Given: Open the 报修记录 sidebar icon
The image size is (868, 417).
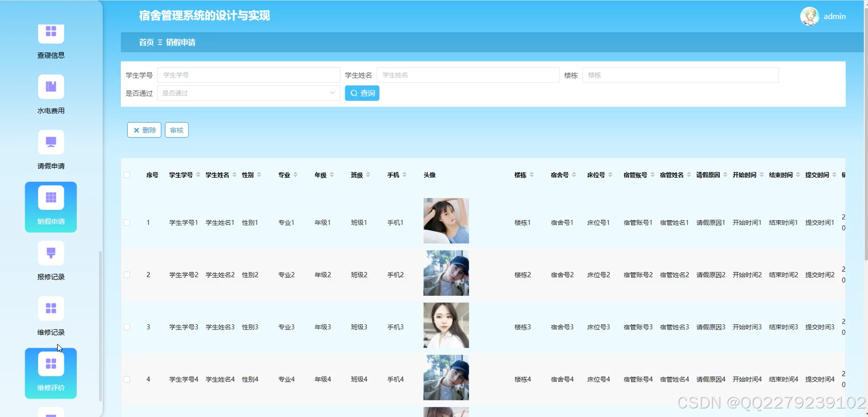Looking at the screenshot, I should coord(51,253).
